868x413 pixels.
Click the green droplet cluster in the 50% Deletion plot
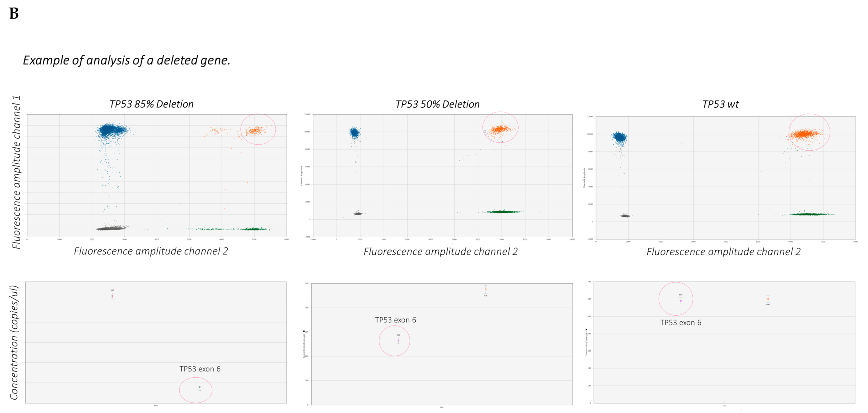503,212
